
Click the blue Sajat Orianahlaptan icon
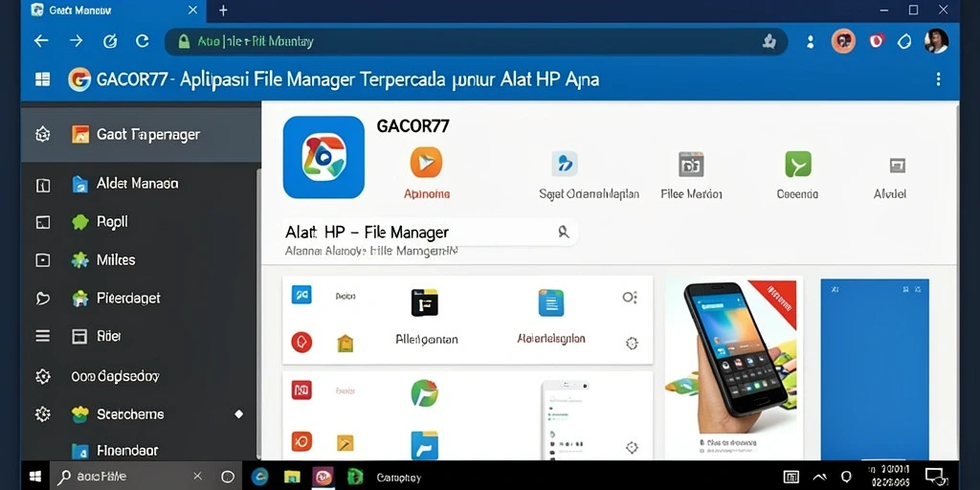coord(565,164)
